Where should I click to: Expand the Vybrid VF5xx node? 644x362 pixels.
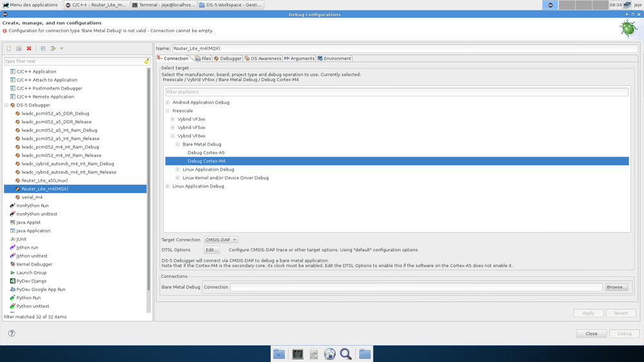tap(173, 128)
